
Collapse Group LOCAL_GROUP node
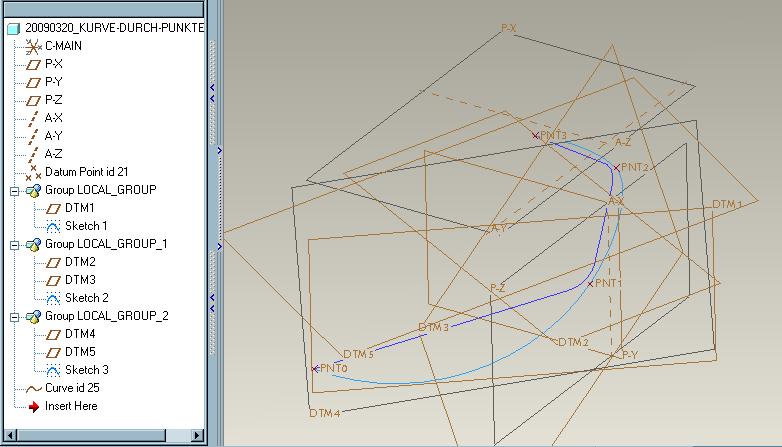point(14,191)
